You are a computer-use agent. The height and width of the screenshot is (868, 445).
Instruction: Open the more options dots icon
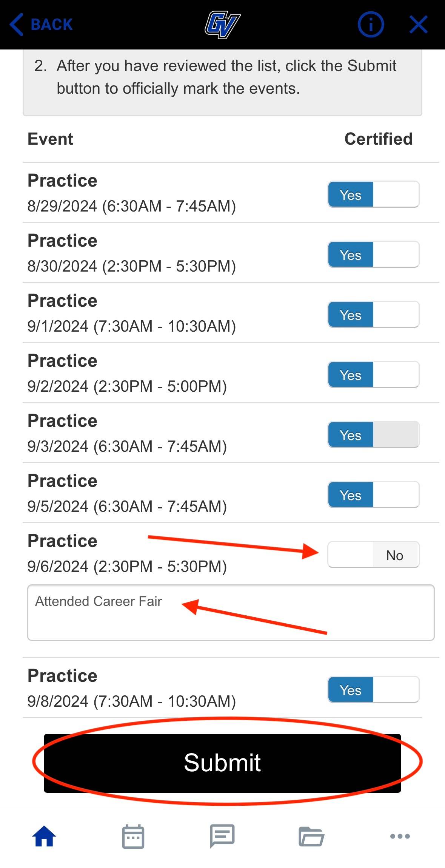(400, 836)
